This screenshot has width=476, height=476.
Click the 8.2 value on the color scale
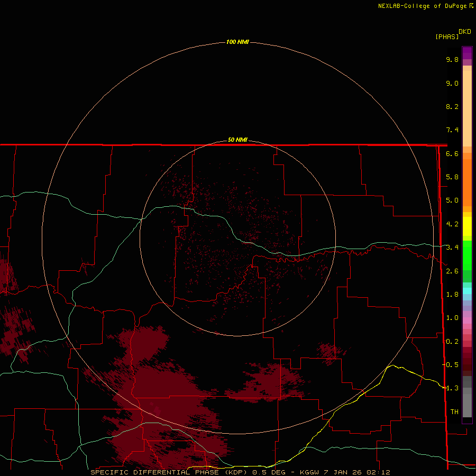[x=452, y=106]
